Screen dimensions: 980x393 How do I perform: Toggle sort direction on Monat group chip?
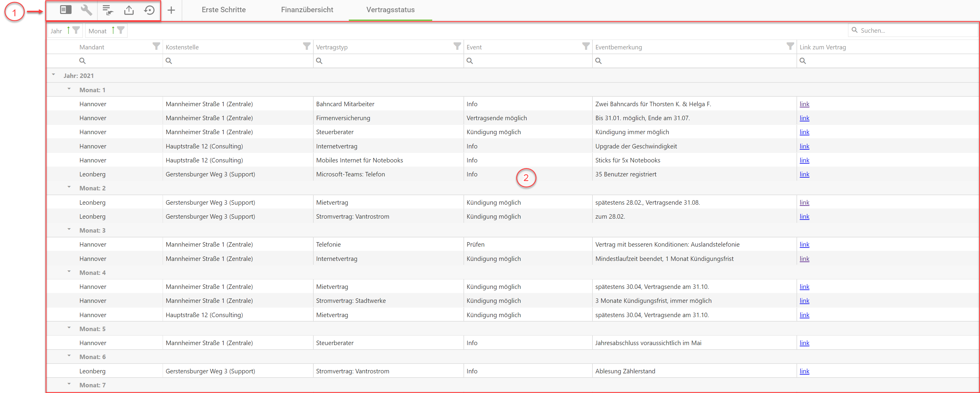point(113,30)
